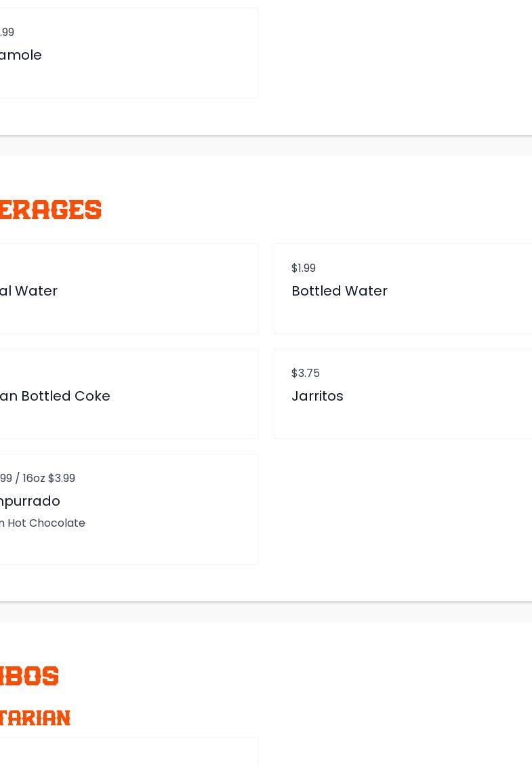
Task: Select the Champurrado item name
Action: [x=30, y=501]
